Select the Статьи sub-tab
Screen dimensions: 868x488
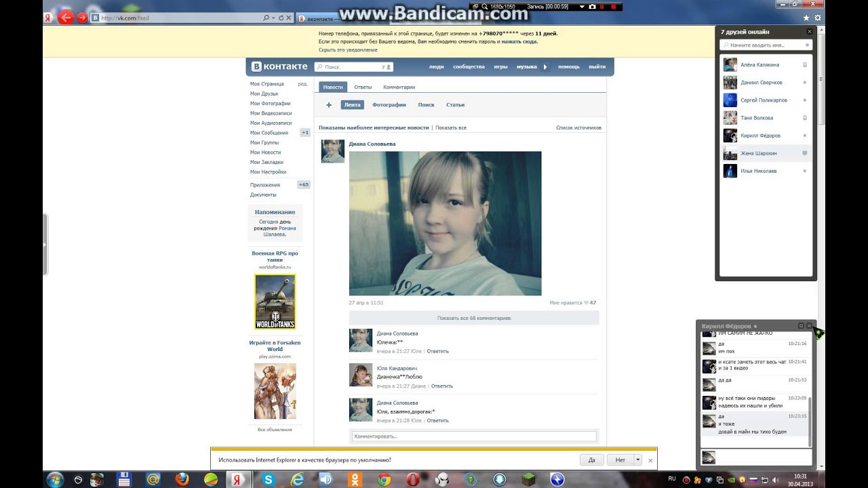(455, 105)
